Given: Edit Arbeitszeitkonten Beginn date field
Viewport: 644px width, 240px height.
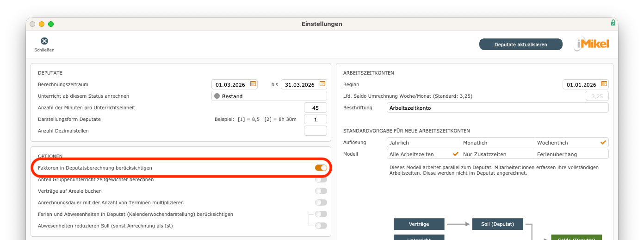Looking at the screenshot, I should pyautogui.click(x=586, y=84).
